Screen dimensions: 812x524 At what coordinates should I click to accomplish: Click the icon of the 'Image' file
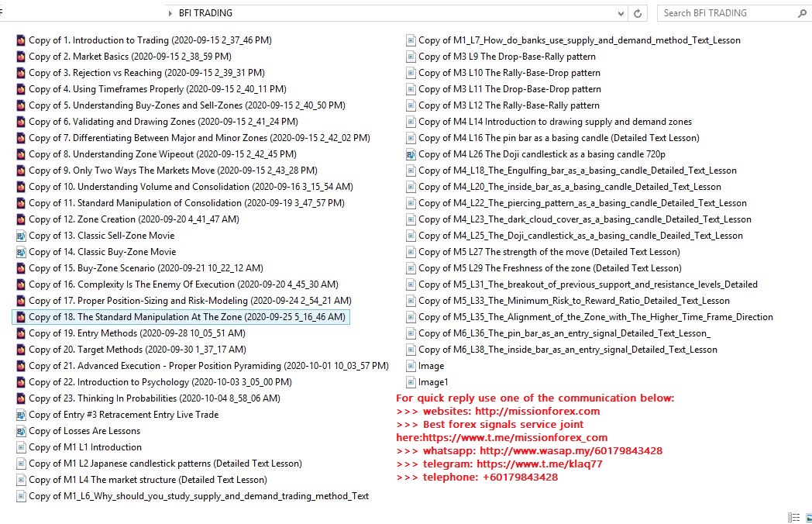click(411, 366)
